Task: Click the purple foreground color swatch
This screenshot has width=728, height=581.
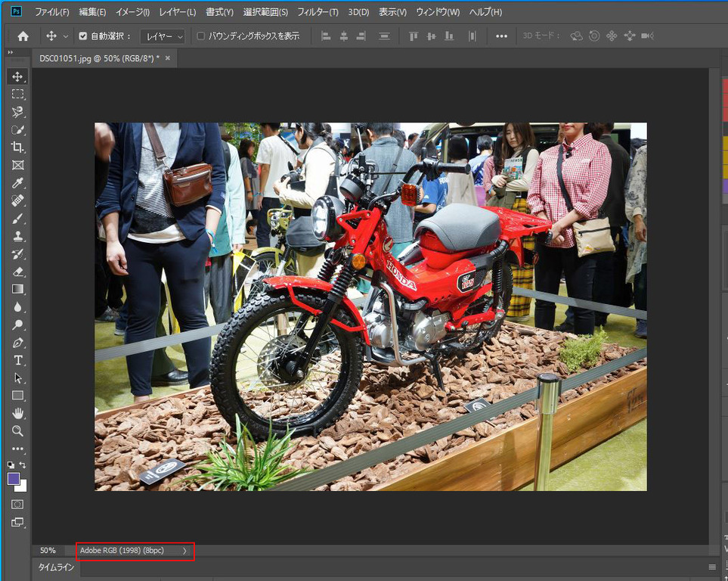Action: tap(13, 479)
